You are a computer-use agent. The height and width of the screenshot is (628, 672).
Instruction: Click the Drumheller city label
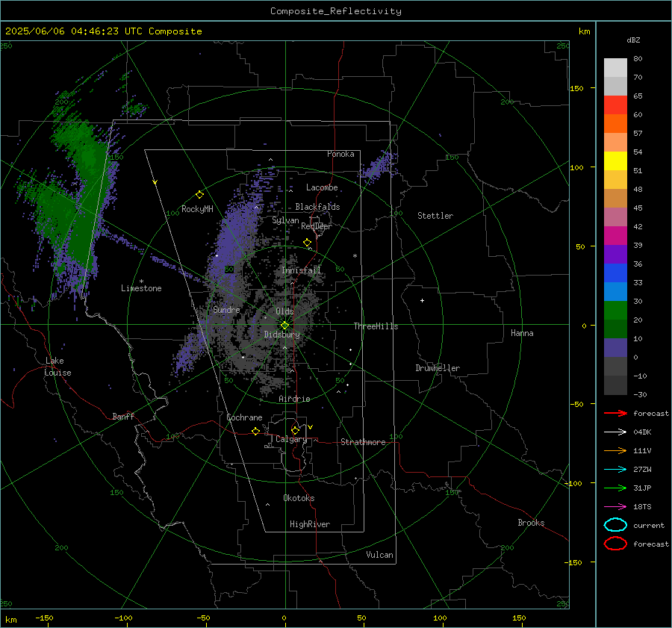438,368
